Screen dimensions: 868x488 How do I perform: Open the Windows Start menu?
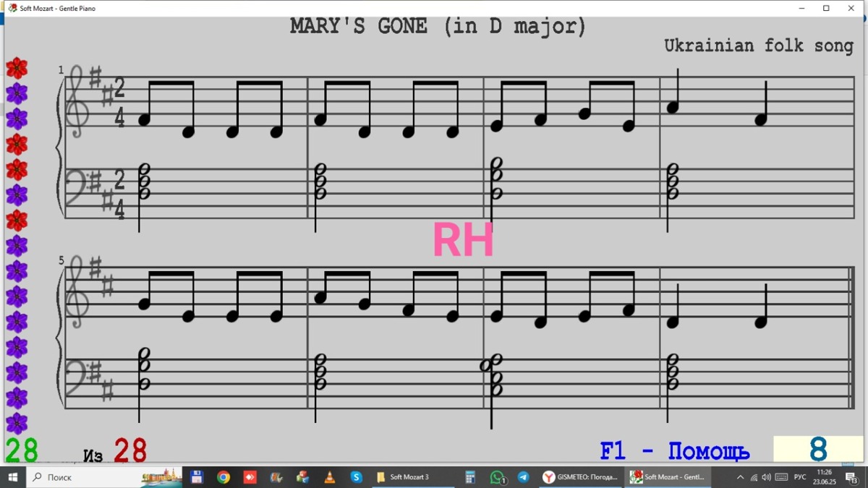pyautogui.click(x=12, y=477)
